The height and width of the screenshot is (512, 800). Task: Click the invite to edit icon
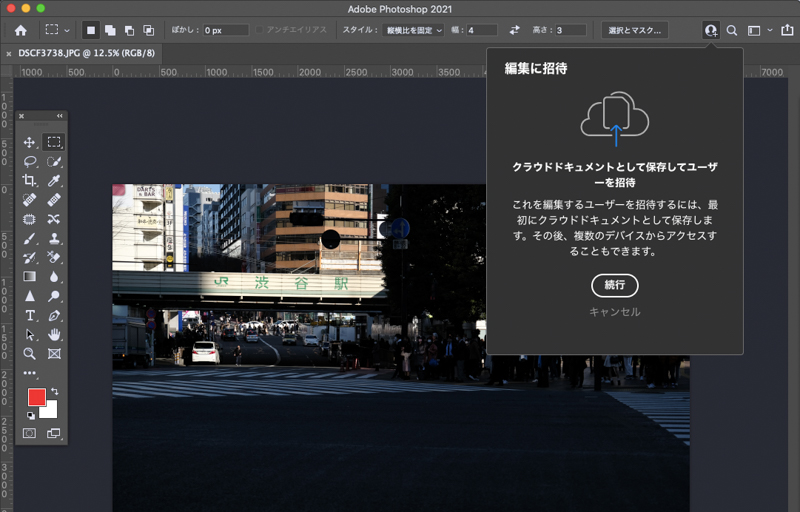(711, 31)
